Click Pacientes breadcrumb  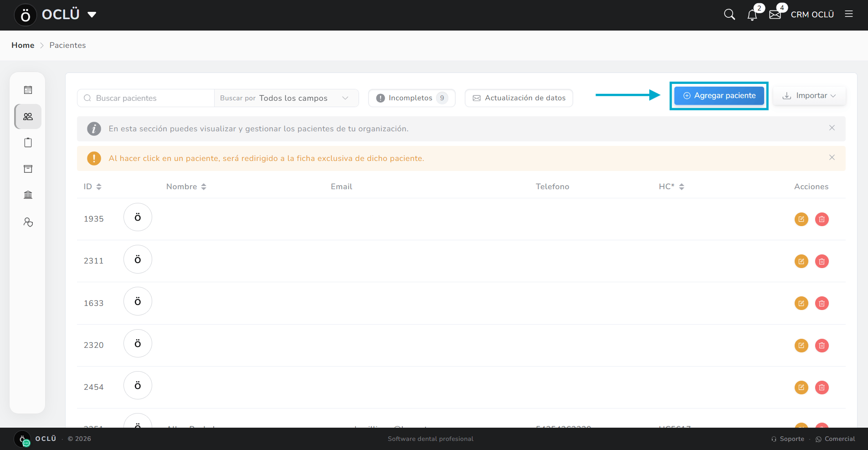(67, 45)
